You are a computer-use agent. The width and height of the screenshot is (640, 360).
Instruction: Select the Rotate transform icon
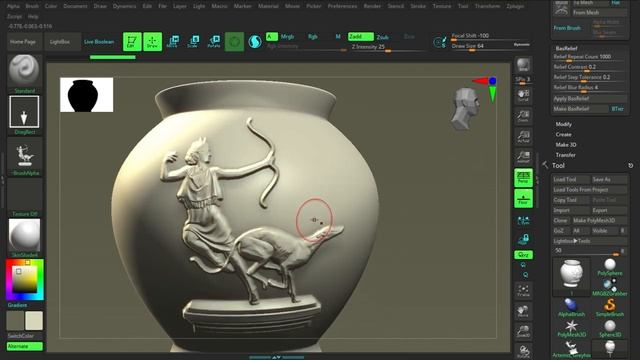coord(214,42)
